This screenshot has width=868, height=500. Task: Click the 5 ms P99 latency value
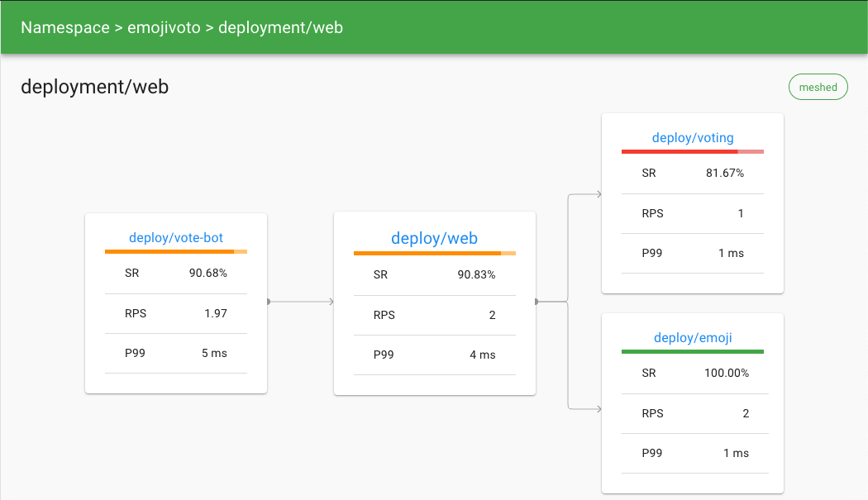pyautogui.click(x=214, y=353)
